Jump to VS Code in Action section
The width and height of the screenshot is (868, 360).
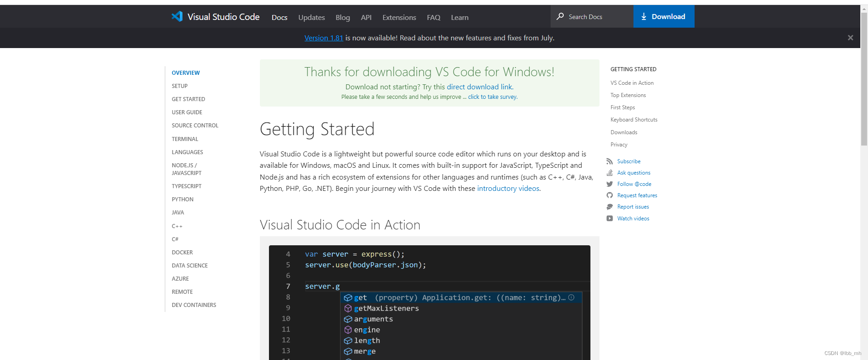(x=632, y=83)
